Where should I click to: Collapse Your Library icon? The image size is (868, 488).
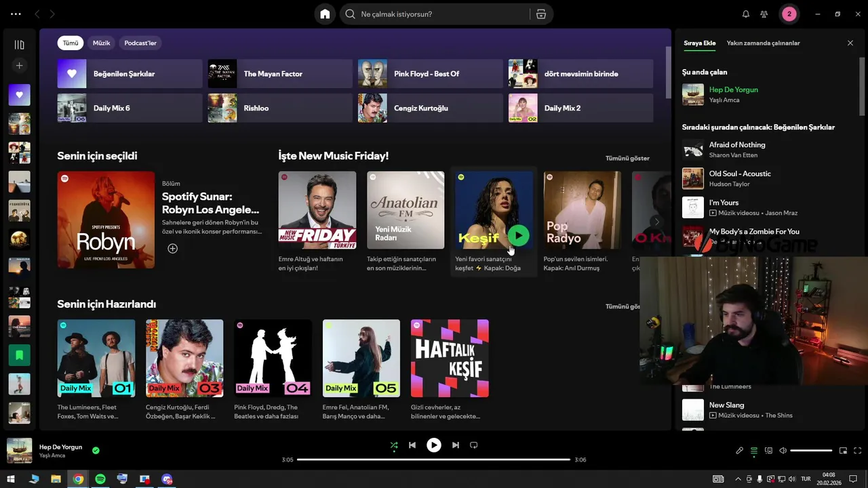[19, 45]
